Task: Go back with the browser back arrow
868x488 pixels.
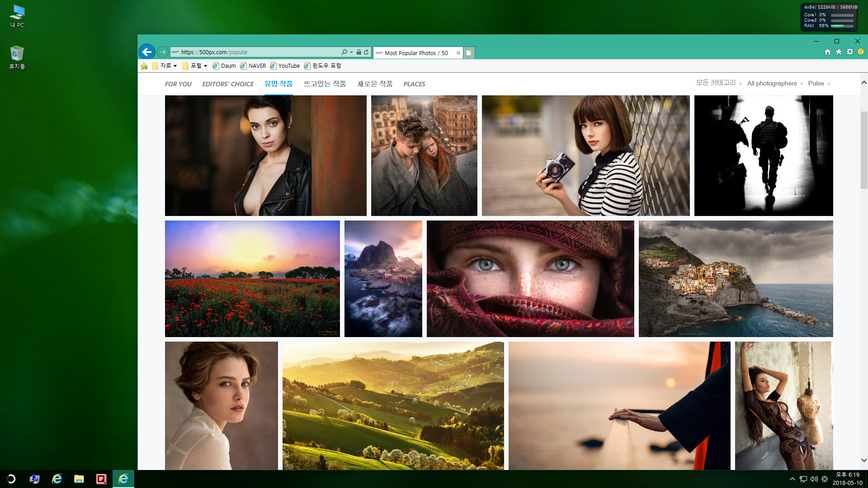Action: 147,52
